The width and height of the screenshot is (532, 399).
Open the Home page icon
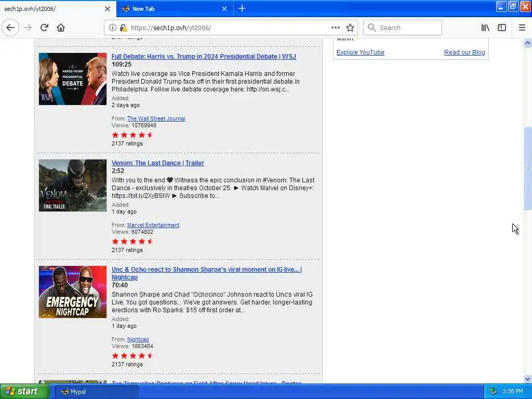[61, 28]
